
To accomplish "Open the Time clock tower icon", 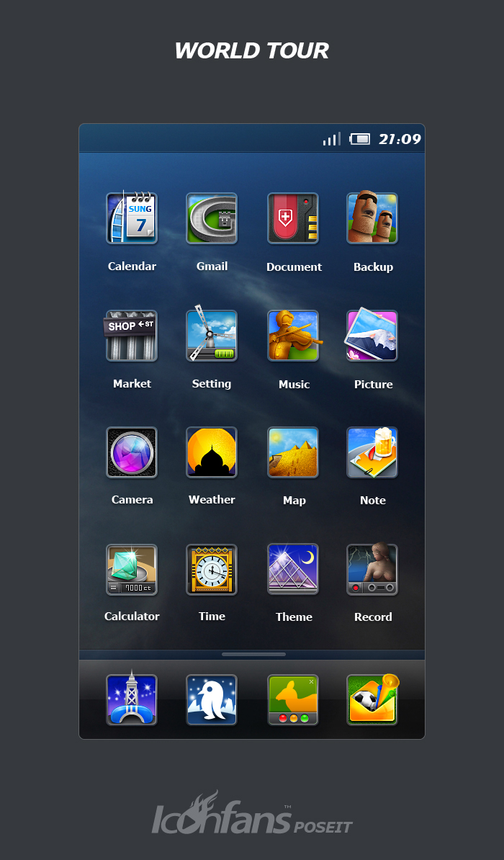I will click(212, 569).
